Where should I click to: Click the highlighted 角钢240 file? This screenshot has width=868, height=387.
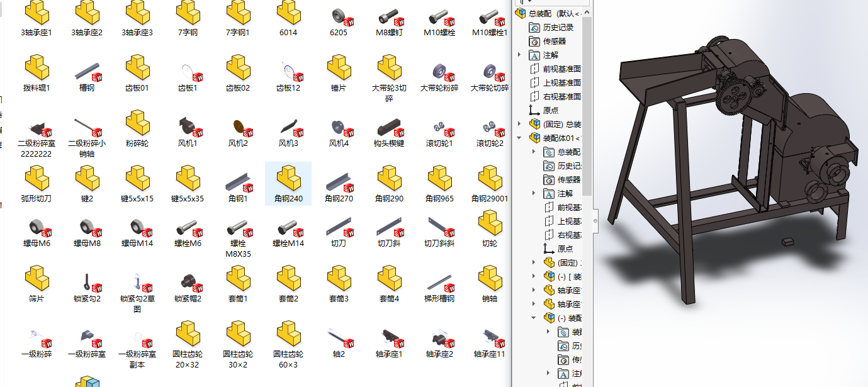288,184
